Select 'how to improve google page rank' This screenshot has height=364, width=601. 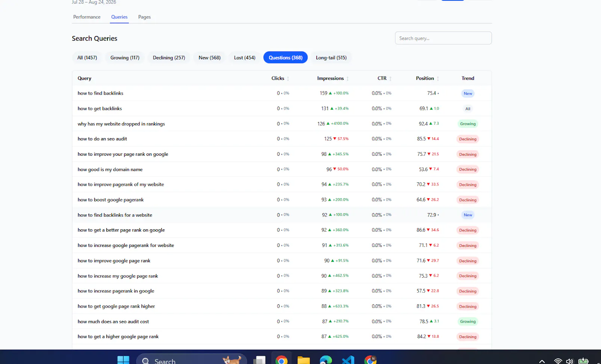[x=114, y=260]
